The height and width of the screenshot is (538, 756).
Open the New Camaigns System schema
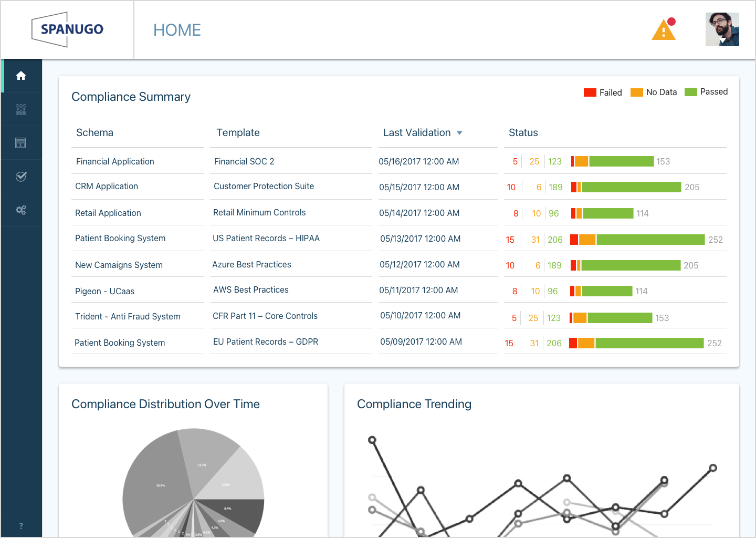tap(119, 265)
